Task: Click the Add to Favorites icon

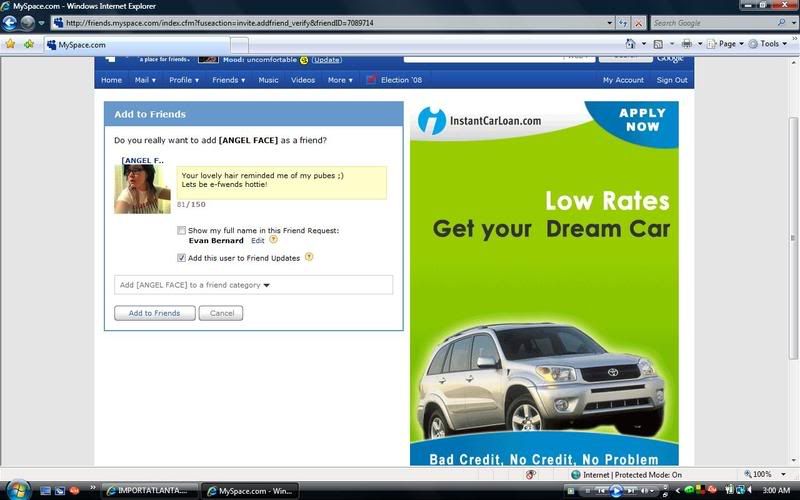Action: (x=28, y=44)
